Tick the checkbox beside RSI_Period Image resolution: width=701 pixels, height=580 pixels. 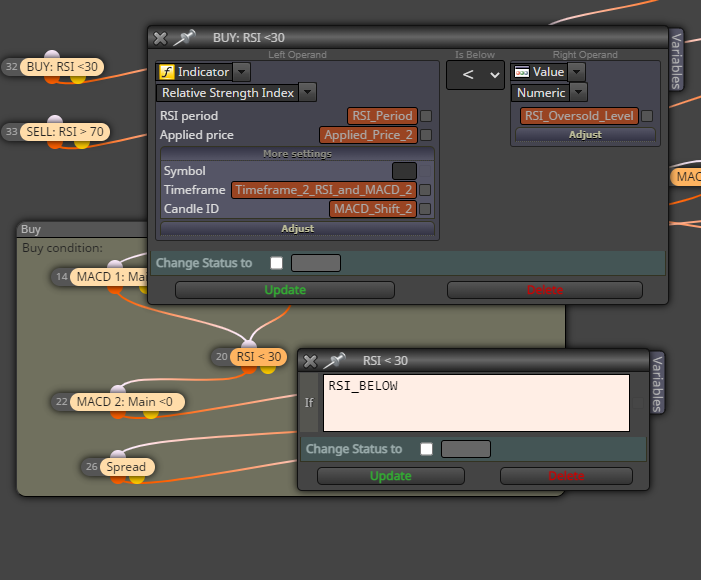click(x=426, y=116)
